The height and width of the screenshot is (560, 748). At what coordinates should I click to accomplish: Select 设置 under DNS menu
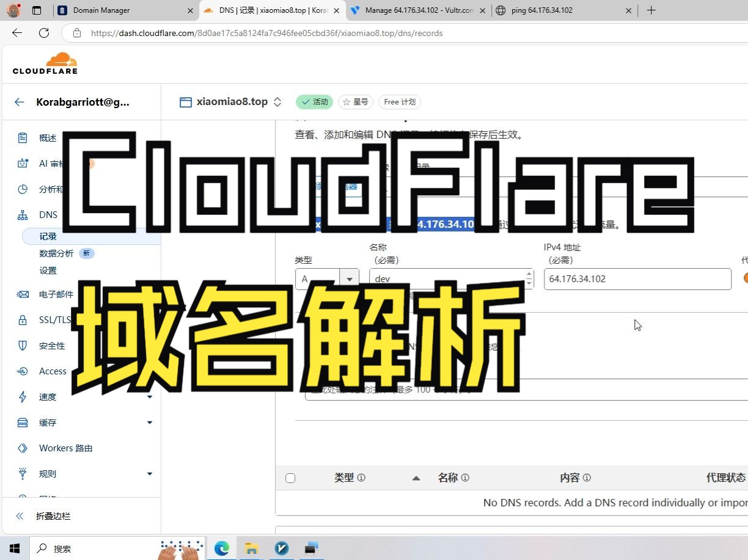[x=48, y=271]
